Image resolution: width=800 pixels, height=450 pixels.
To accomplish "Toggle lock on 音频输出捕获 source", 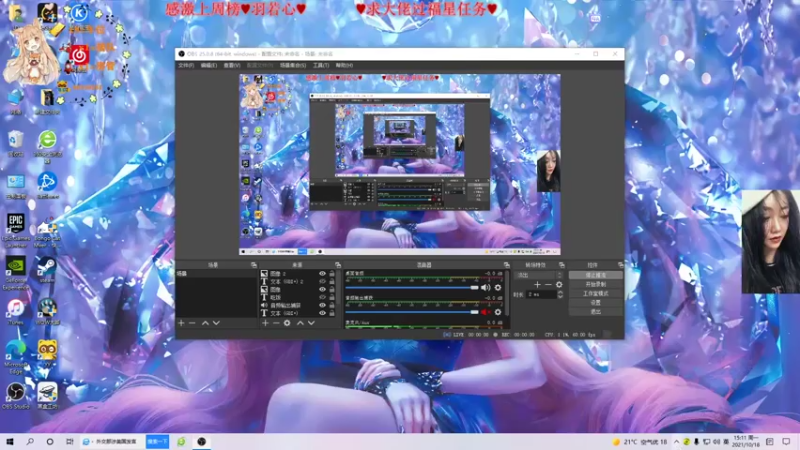I will [332, 305].
